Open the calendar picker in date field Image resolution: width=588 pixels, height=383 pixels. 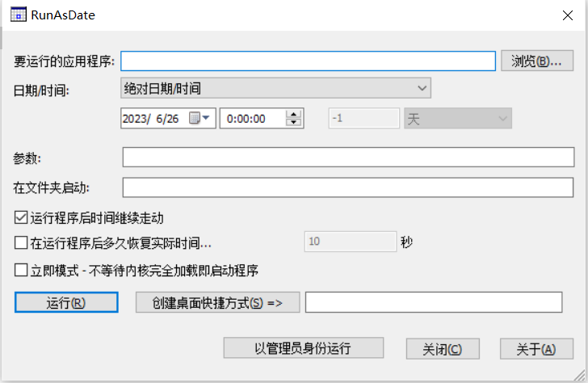click(x=199, y=118)
